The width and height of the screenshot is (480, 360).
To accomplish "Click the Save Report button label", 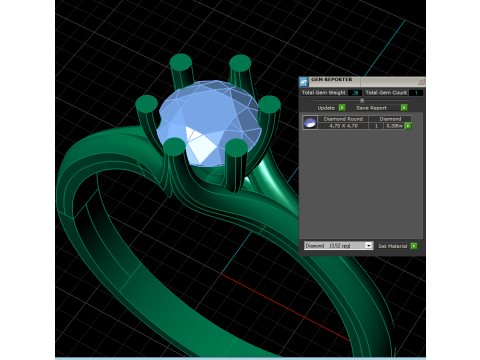I will coord(371,108).
